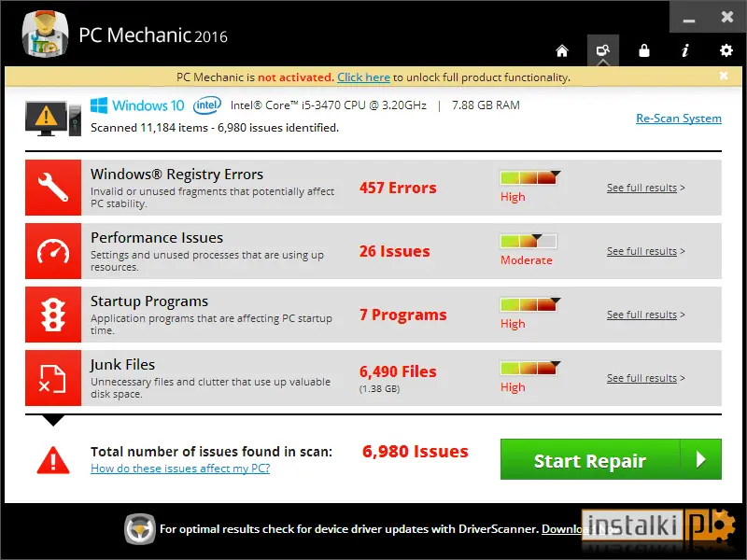Click the Intel Core i5-3470 CPU text
The width and height of the screenshot is (747, 560).
point(329,105)
